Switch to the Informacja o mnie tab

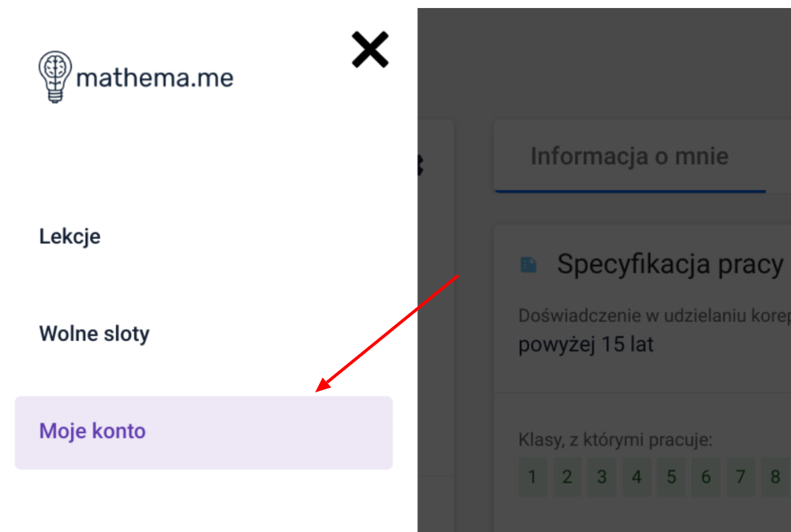point(630,156)
